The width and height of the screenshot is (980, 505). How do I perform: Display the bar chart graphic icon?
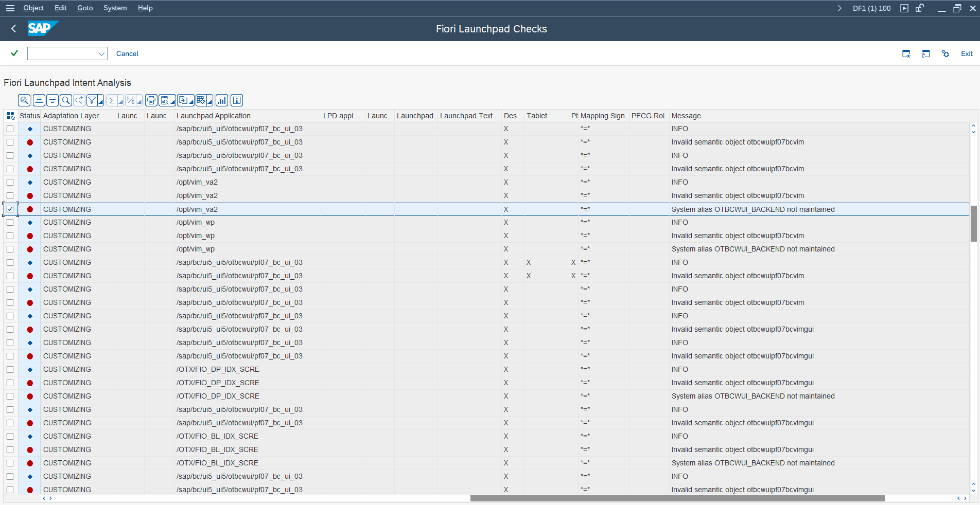pos(222,100)
